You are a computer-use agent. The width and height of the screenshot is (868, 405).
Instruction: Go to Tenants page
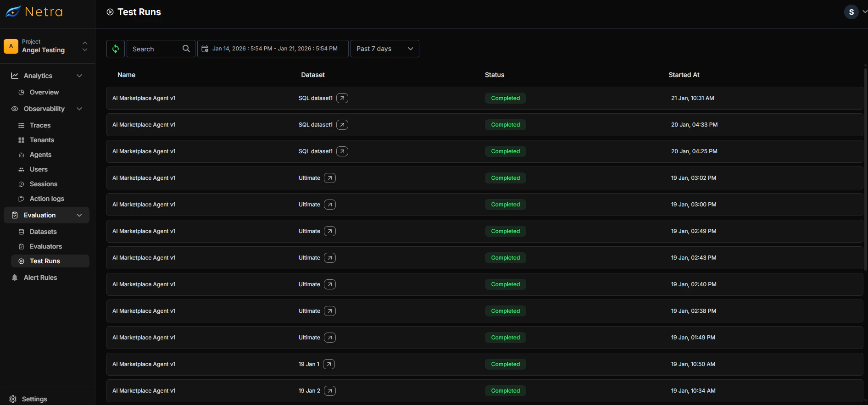42,140
